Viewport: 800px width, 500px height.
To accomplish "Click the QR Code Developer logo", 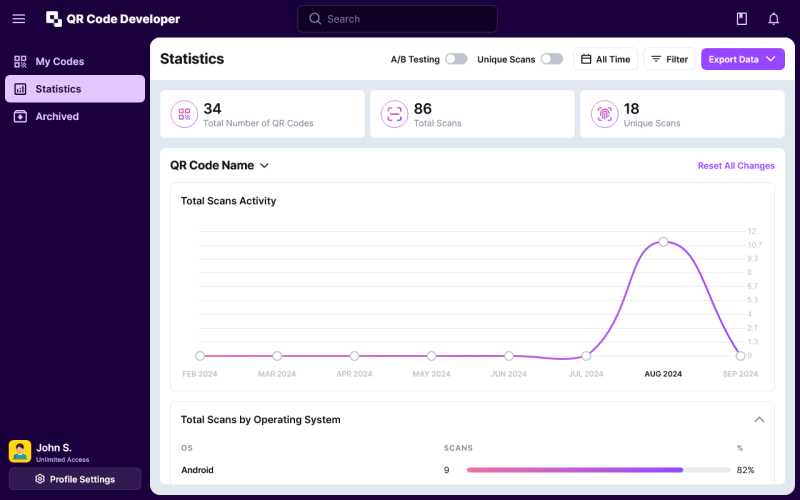I will coord(113,19).
